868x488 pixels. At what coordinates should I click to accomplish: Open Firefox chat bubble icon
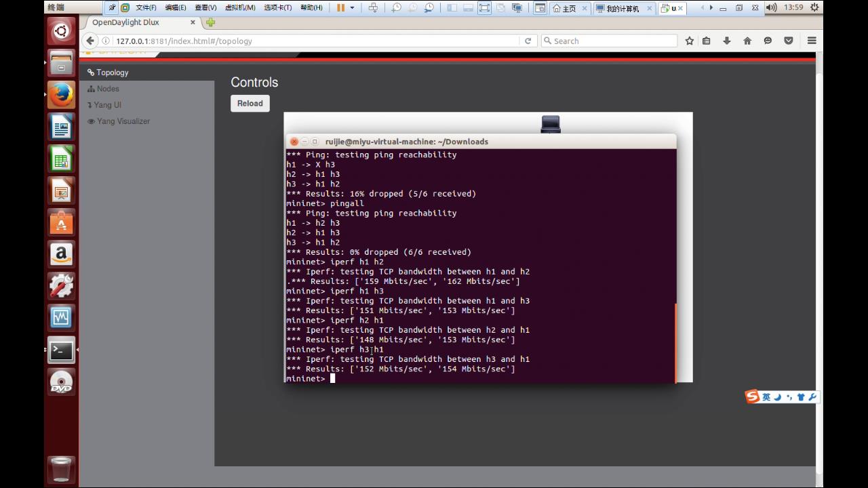[768, 41]
